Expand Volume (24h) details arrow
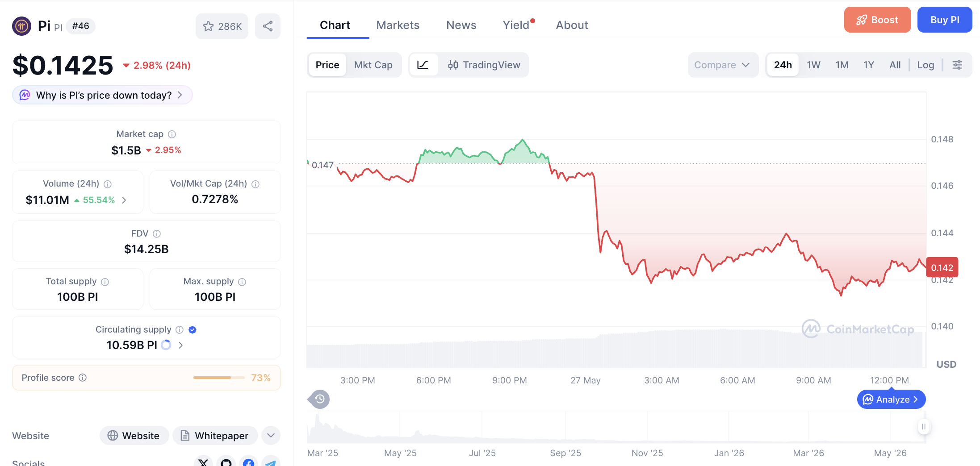 coord(124,200)
